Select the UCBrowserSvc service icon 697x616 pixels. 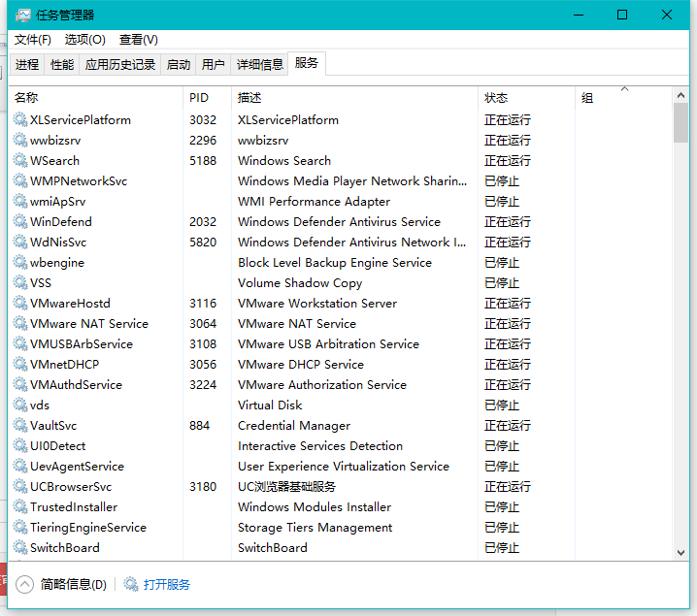coord(20,487)
